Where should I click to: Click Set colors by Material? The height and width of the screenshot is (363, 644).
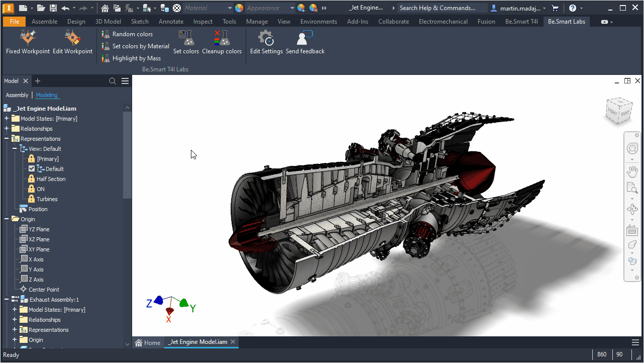coord(140,46)
